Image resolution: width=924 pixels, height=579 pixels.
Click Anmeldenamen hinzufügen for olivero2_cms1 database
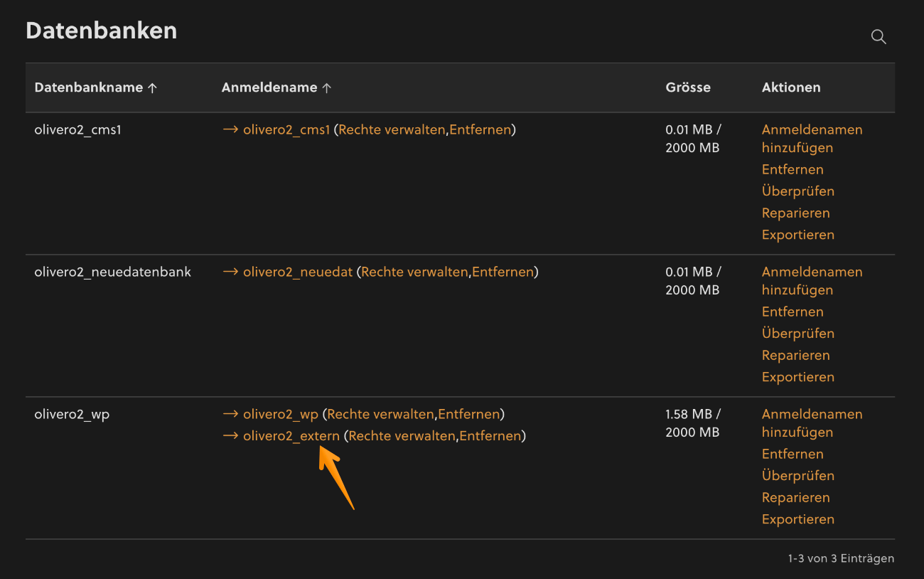[x=812, y=139]
